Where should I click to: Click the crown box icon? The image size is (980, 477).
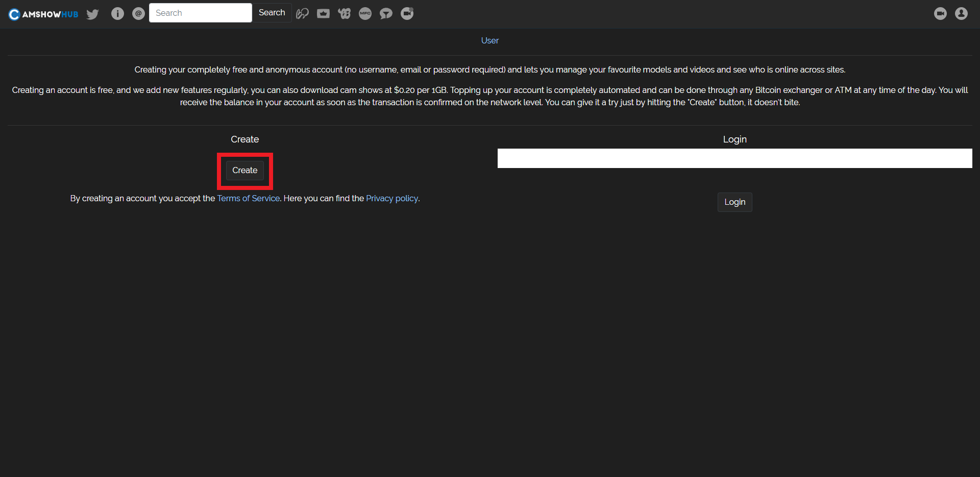click(x=323, y=14)
